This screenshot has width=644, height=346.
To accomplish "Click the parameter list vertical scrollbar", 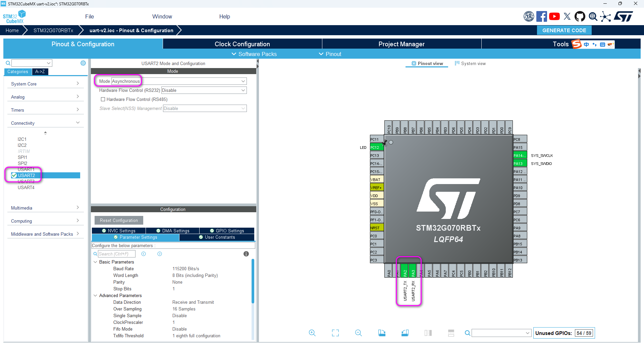I will [x=253, y=281].
